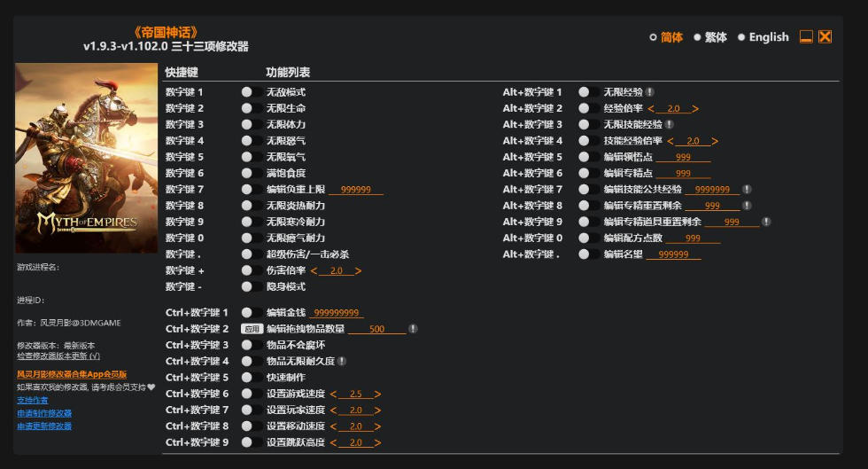Open 支持作者 link
Viewport: 868px width, 469px height.
32,400
